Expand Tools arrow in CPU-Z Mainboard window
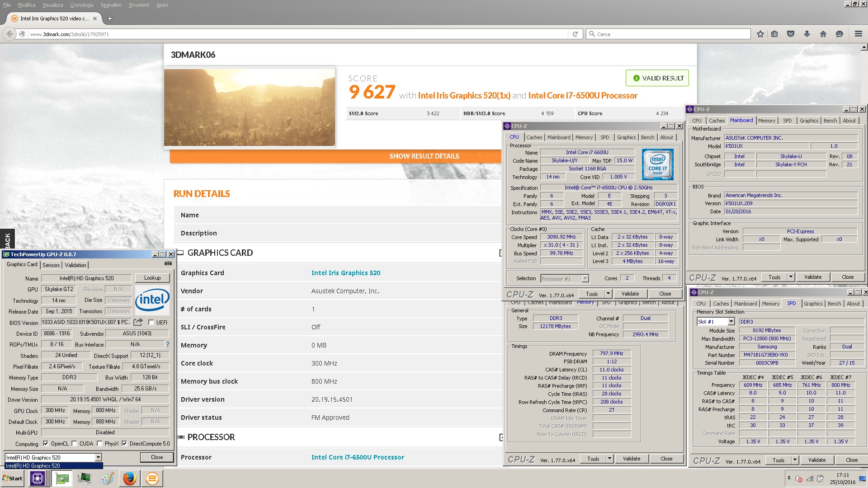 pos(791,277)
